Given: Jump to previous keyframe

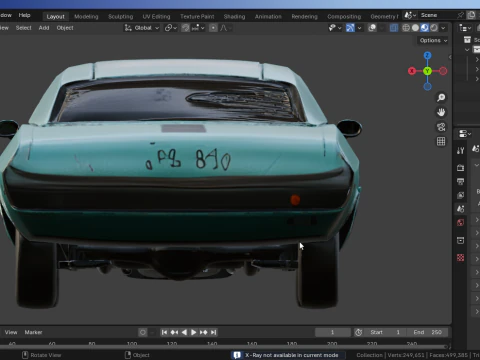Looking at the screenshot, I should (174, 332).
